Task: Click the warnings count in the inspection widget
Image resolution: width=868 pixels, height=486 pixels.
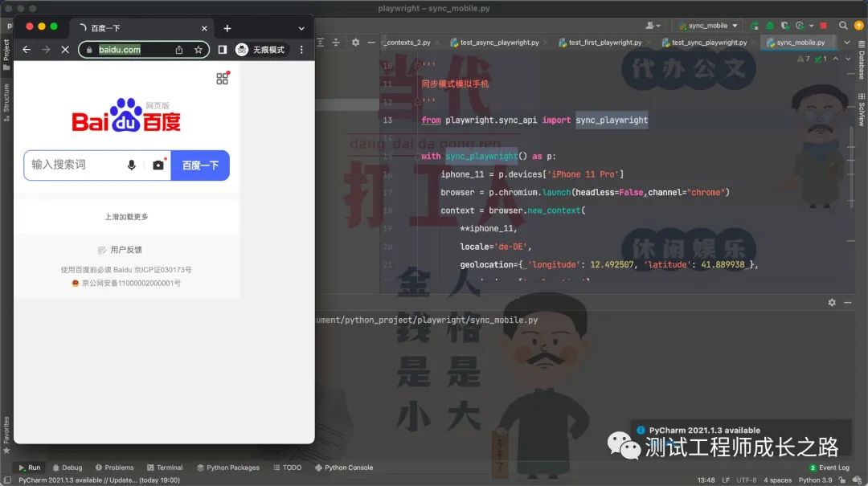Action: 804,59
